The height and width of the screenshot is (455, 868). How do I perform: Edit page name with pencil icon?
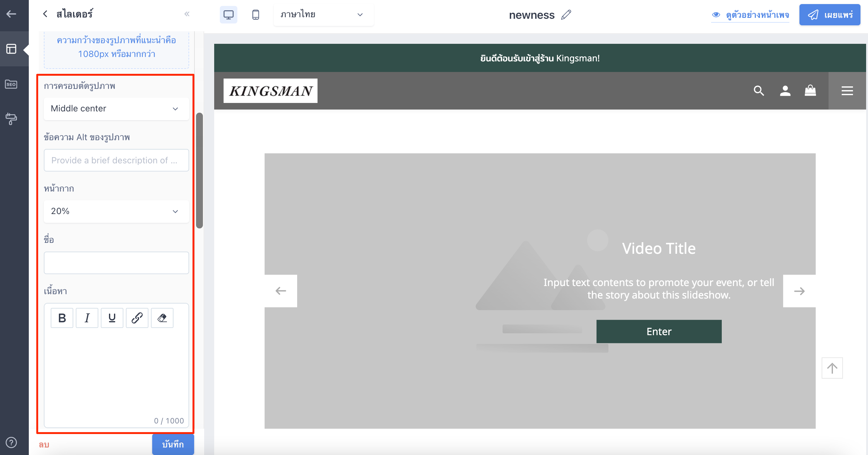566,15
